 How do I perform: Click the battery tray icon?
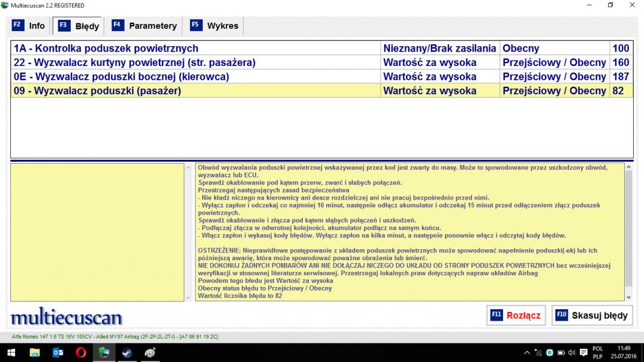click(561, 352)
